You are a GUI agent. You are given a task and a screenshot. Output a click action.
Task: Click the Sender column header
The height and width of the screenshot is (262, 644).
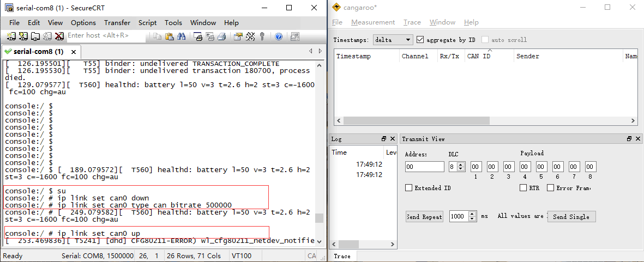568,56
